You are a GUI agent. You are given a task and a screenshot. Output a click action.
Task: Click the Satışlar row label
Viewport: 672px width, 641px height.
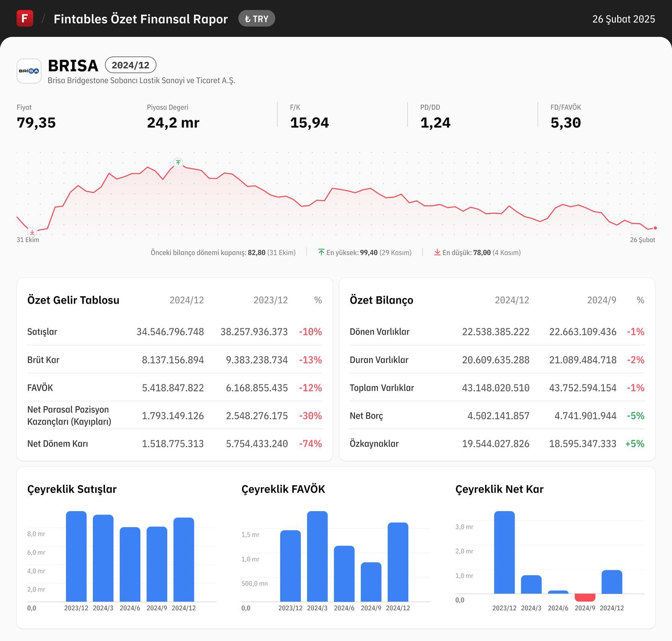coord(42,332)
